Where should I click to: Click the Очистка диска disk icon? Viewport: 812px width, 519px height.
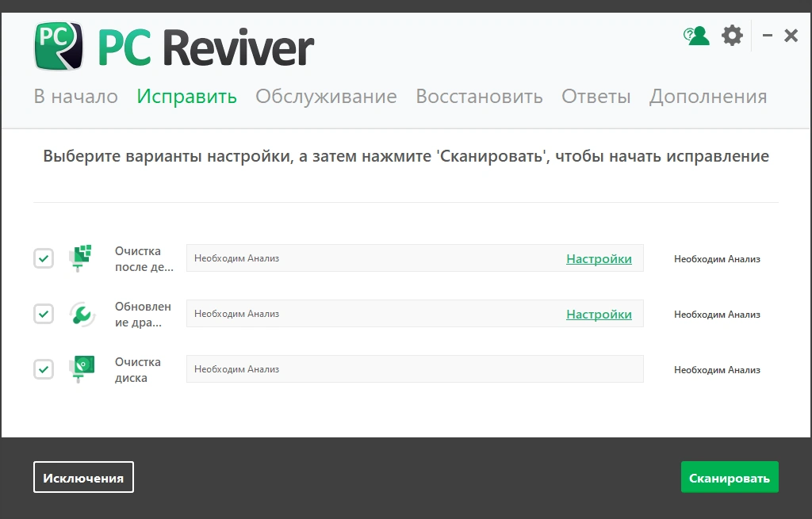point(82,369)
